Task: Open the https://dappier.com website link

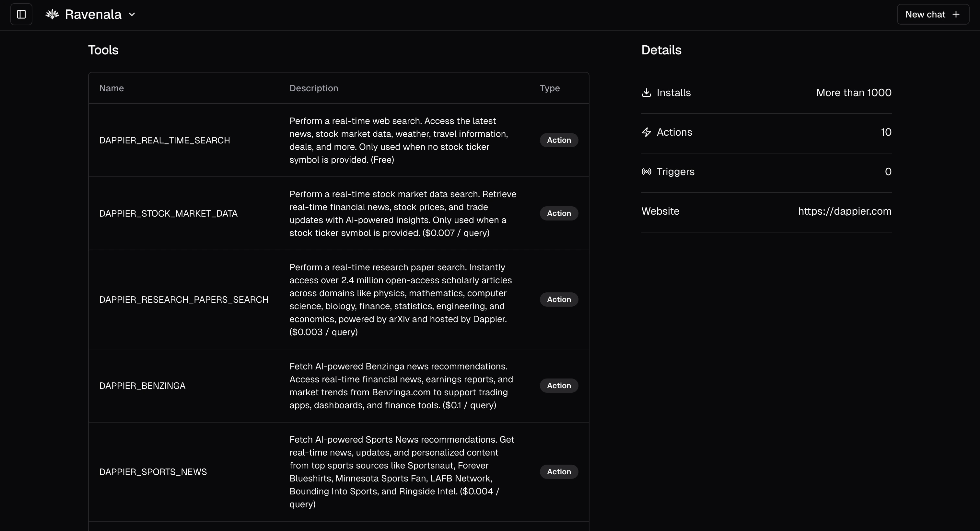Action: 845,211
